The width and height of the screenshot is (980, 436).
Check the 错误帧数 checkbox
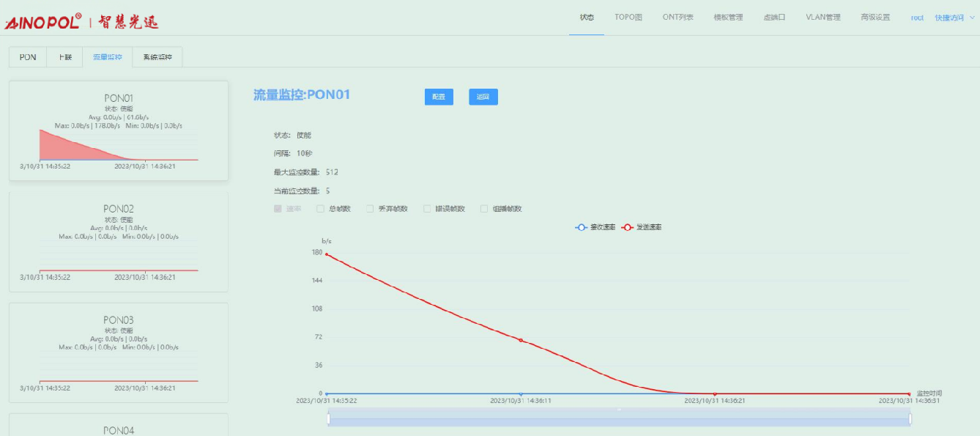[427, 209]
